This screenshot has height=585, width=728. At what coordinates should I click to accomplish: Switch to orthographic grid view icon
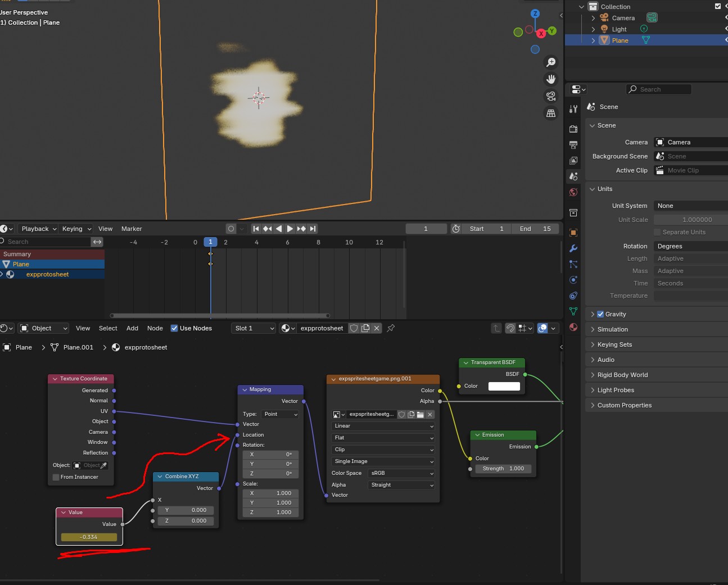tap(551, 113)
